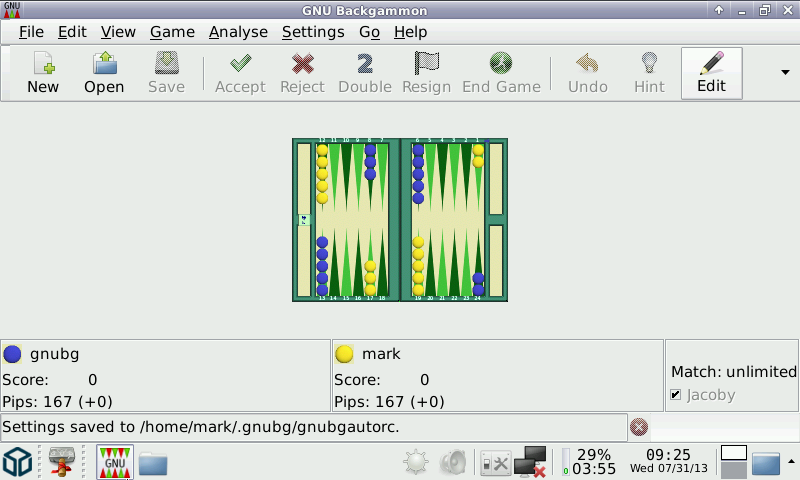Roll up the window with the title bar arrow
Screen dimensions: 800x480
[x=719, y=10]
